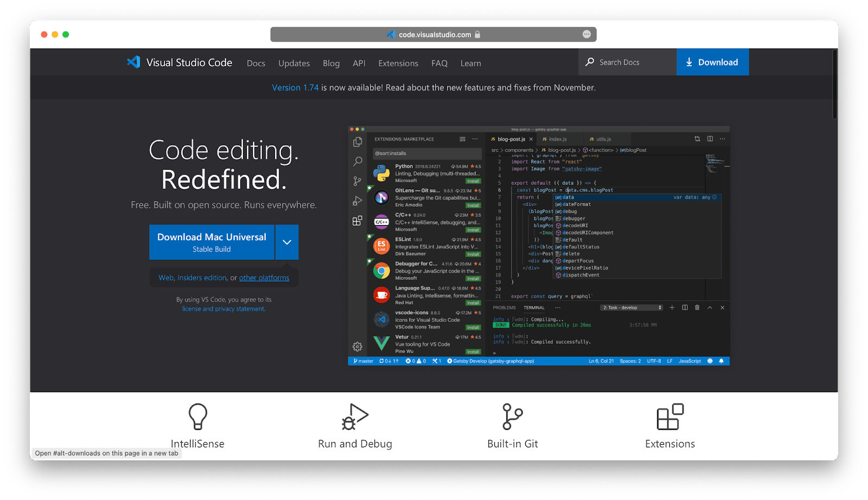Viewport: 868px width, 500px height.
Task: Open the Manage gear at the activity bar bottom
Action: click(357, 347)
